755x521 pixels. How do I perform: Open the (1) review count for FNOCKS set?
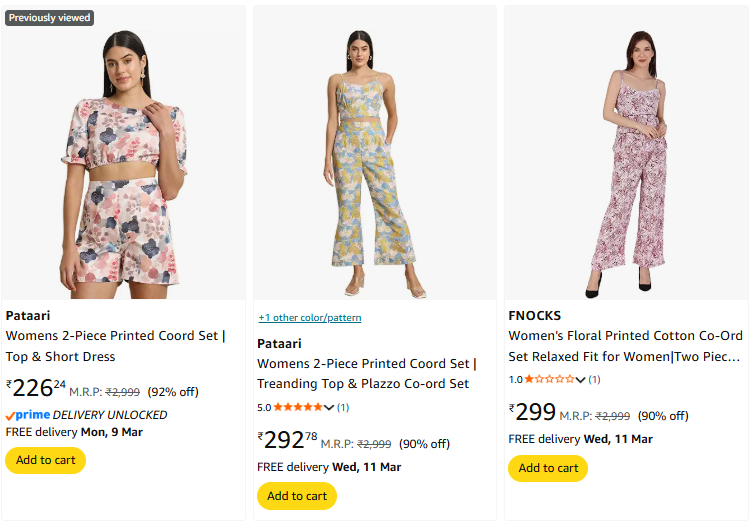[594, 380]
